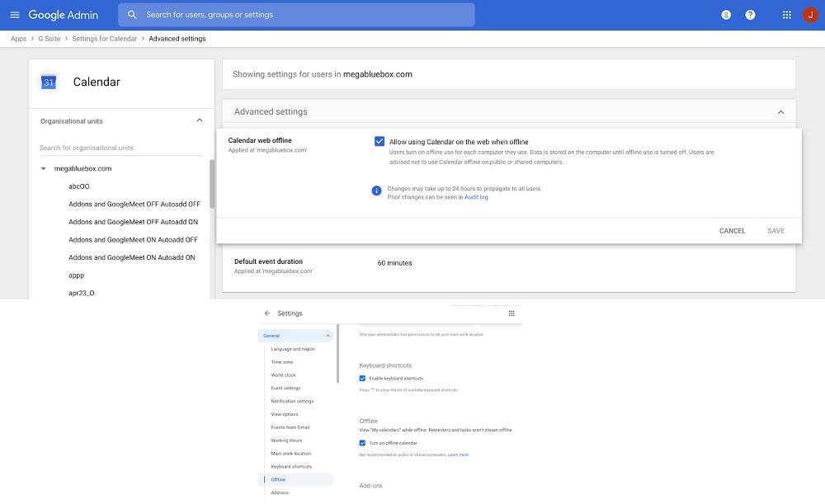
Task: Focus the Search for users, groups or settings field
Action: 296,15
